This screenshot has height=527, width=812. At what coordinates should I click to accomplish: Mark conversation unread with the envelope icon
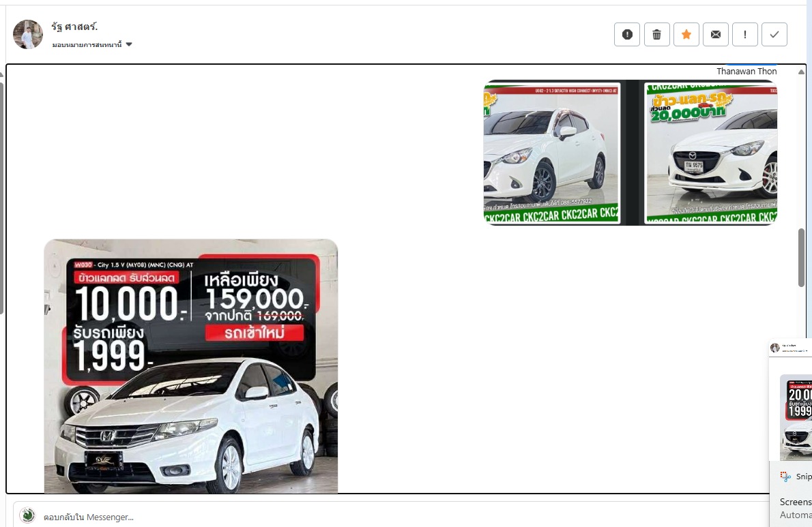pos(716,35)
